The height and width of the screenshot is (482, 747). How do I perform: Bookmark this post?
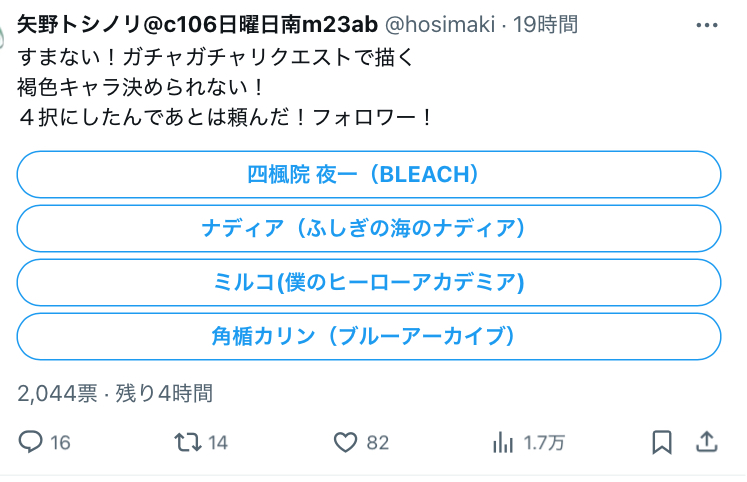[662, 442]
